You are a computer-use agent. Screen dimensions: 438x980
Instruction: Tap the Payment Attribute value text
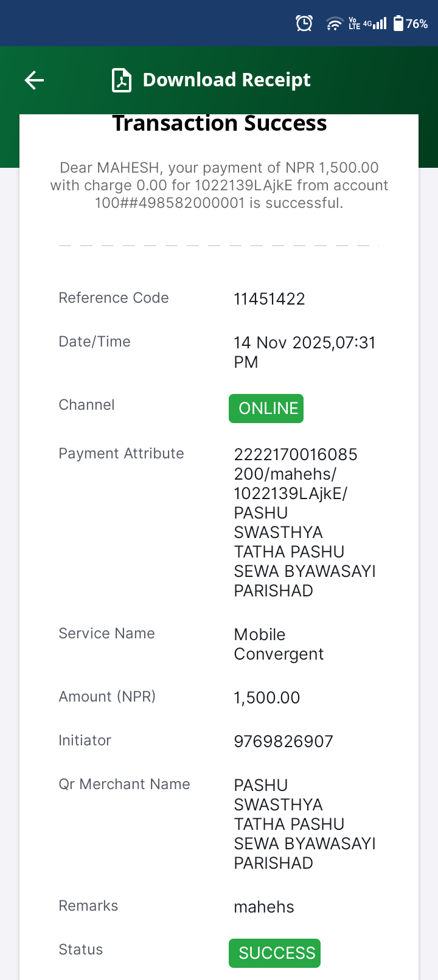click(305, 523)
